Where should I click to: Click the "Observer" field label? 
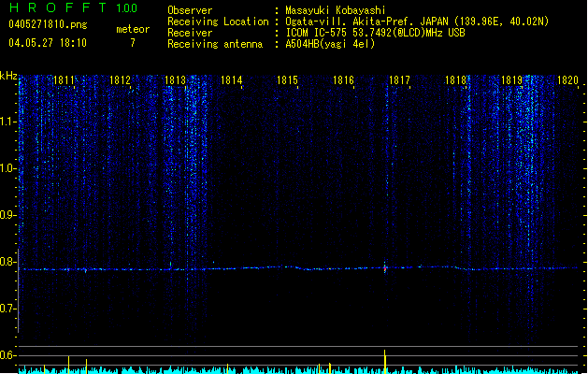(x=190, y=10)
